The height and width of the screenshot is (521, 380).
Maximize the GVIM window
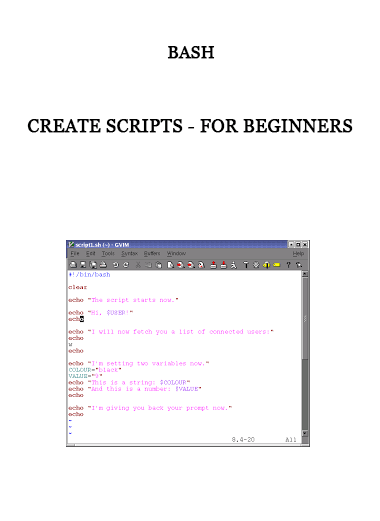click(298, 245)
